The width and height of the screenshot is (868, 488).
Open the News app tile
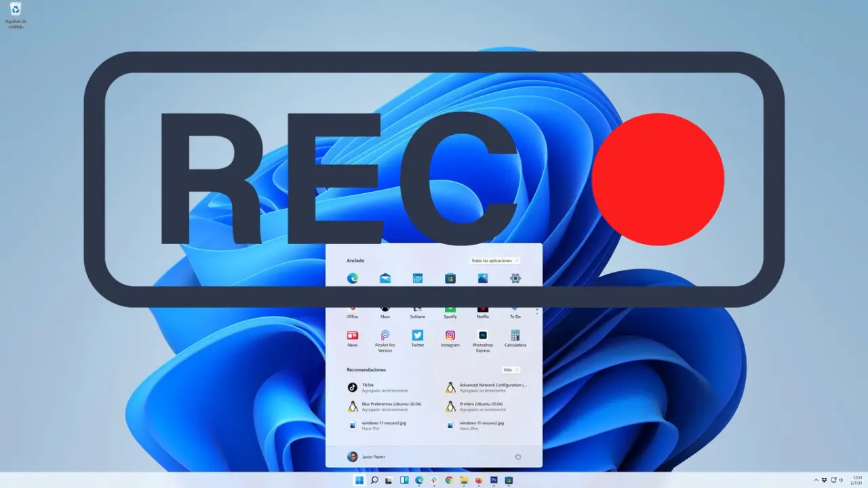(x=353, y=335)
